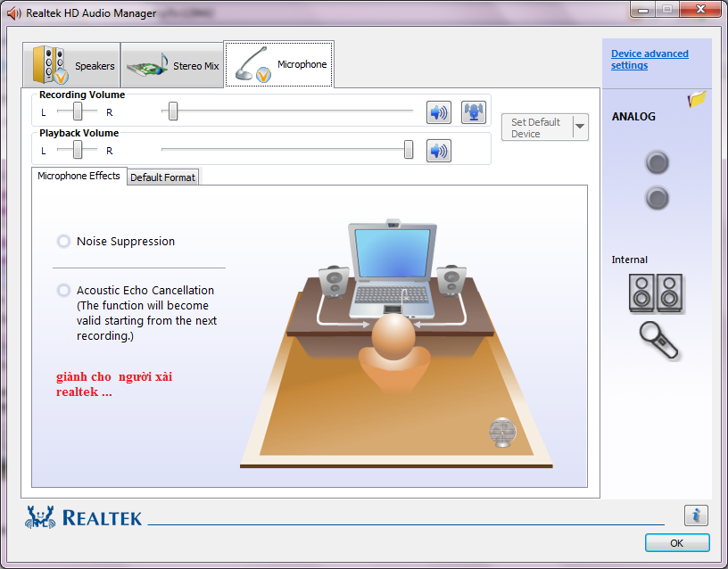Click the recording L/R balance slider
The height and width of the screenshot is (569, 728).
(78, 111)
